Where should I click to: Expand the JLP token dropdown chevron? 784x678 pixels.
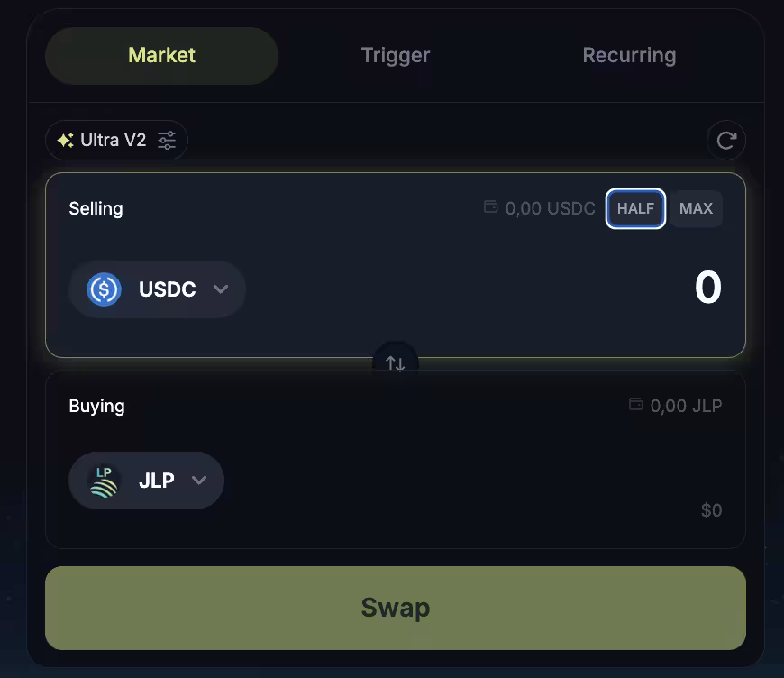point(199,481)
